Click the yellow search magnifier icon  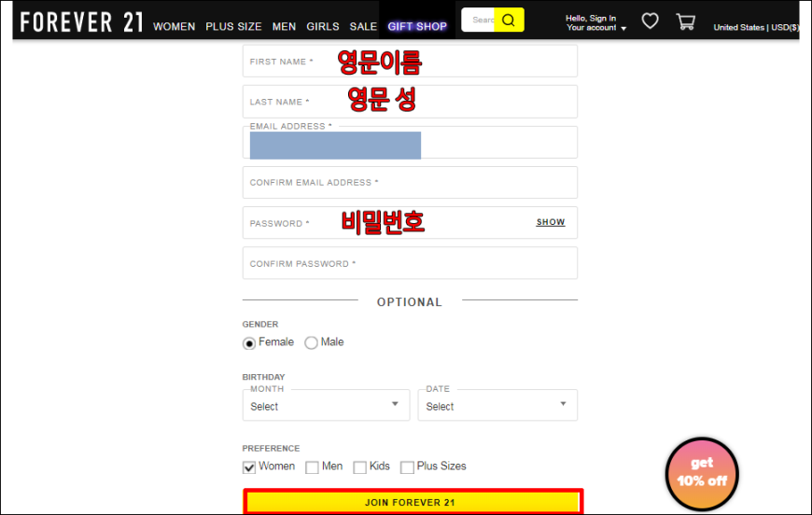[x=509, y=20]
